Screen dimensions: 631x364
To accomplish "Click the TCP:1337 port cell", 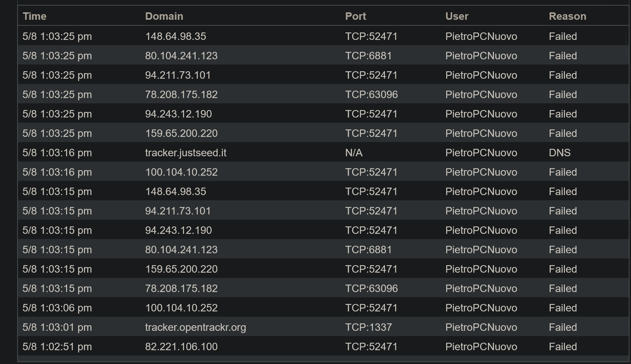I will [x=369, y=327].
